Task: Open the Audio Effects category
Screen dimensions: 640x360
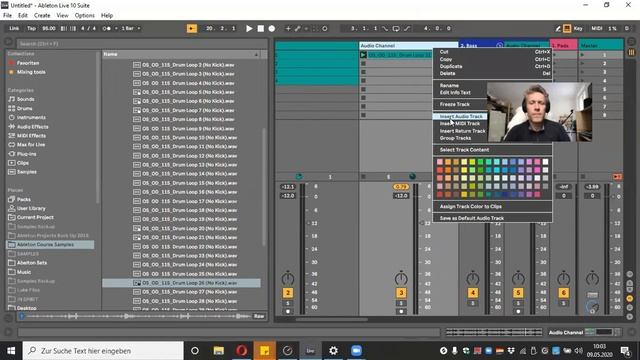Action: tap(32, 127)
